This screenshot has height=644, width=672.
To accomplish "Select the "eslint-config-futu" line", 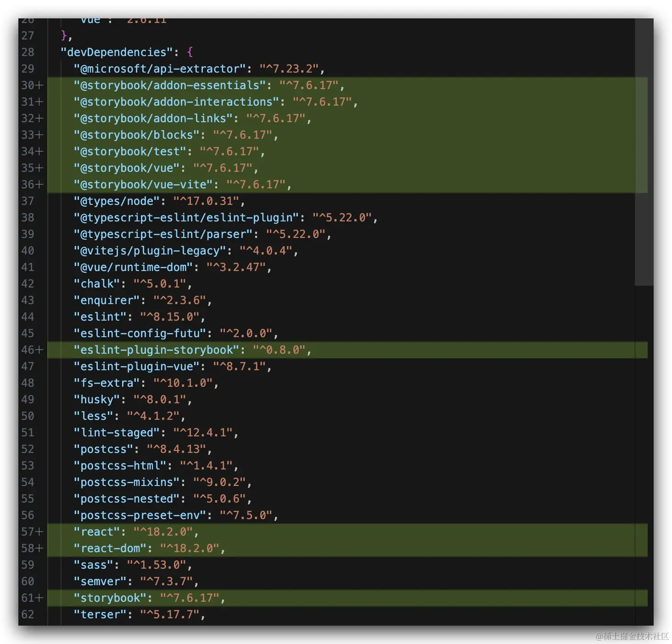I will click(x=176, y=333).
